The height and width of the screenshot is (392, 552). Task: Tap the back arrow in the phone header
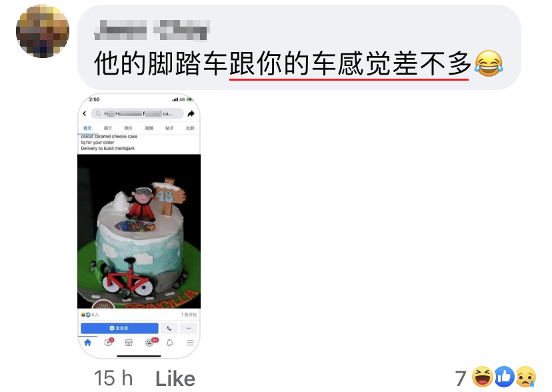click(x=85, y=113)
